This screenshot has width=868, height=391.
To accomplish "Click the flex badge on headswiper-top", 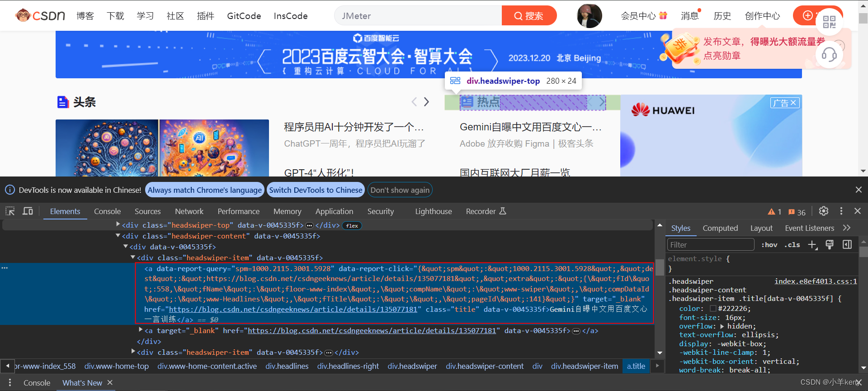I will tap(352, 225).
